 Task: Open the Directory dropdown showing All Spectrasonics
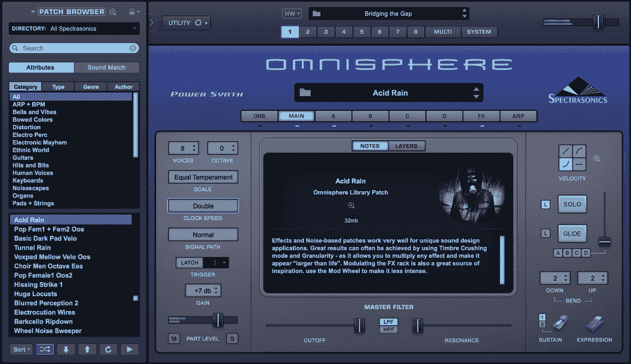tap(74, 28)
